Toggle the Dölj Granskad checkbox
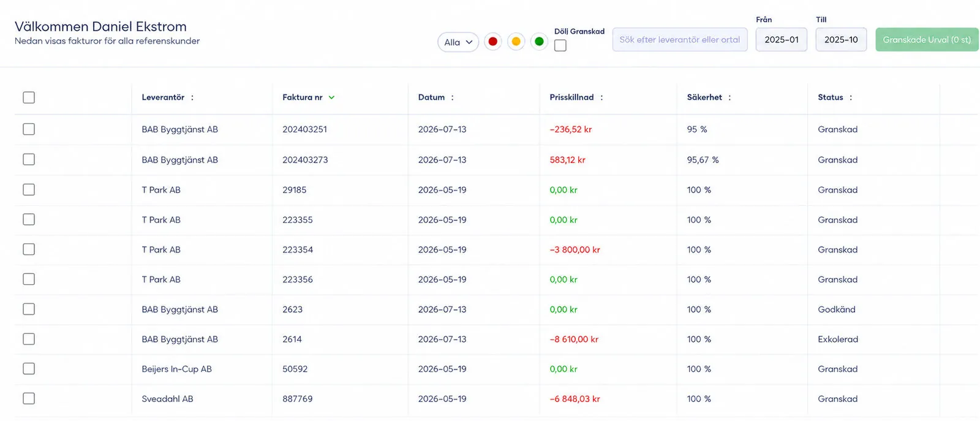The width and height of the screenshot is (980, 421). [x=560, y=45]
